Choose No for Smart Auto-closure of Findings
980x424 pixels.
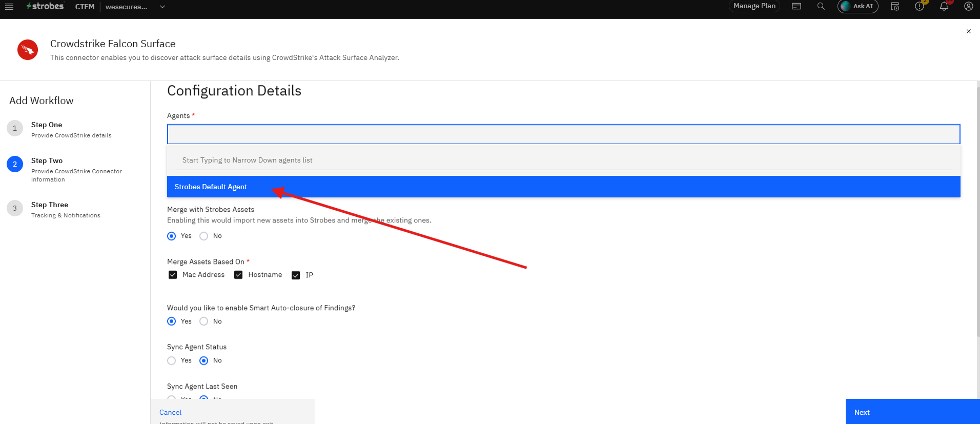204,321
